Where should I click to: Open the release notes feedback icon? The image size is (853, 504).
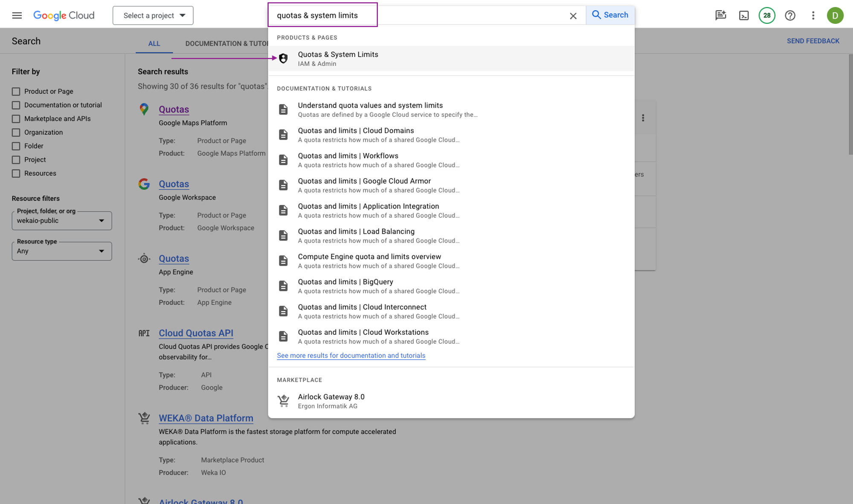tap(720, 16)
